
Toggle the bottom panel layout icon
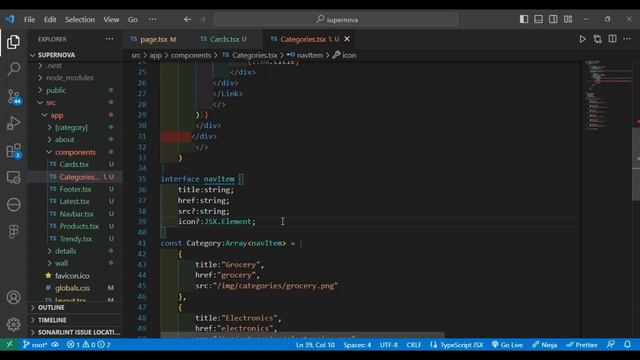538,19
